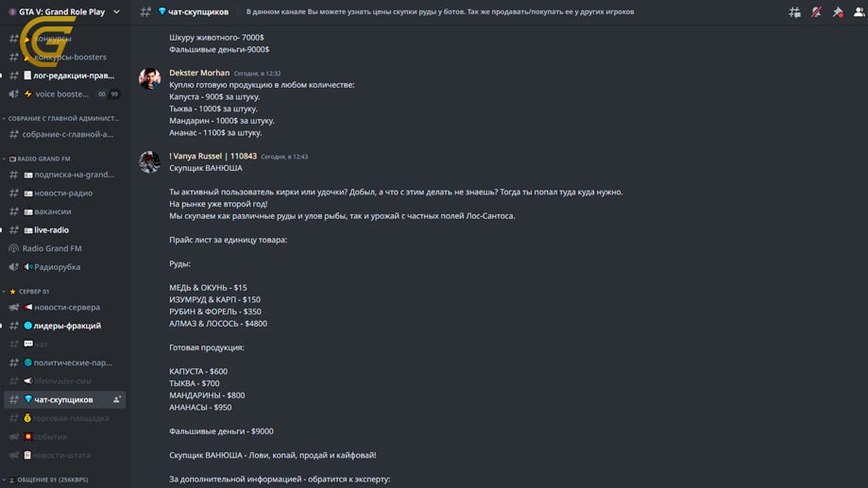Click create invite icon on чат-скупщиков
The width and height of the screenshot is (868, 488).
[x=117, y=399]
